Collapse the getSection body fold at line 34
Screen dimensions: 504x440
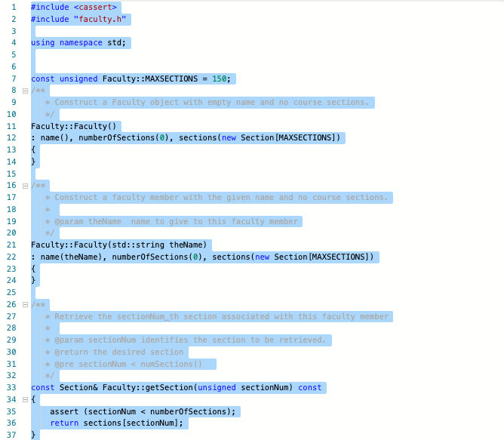tap(25, 400)
